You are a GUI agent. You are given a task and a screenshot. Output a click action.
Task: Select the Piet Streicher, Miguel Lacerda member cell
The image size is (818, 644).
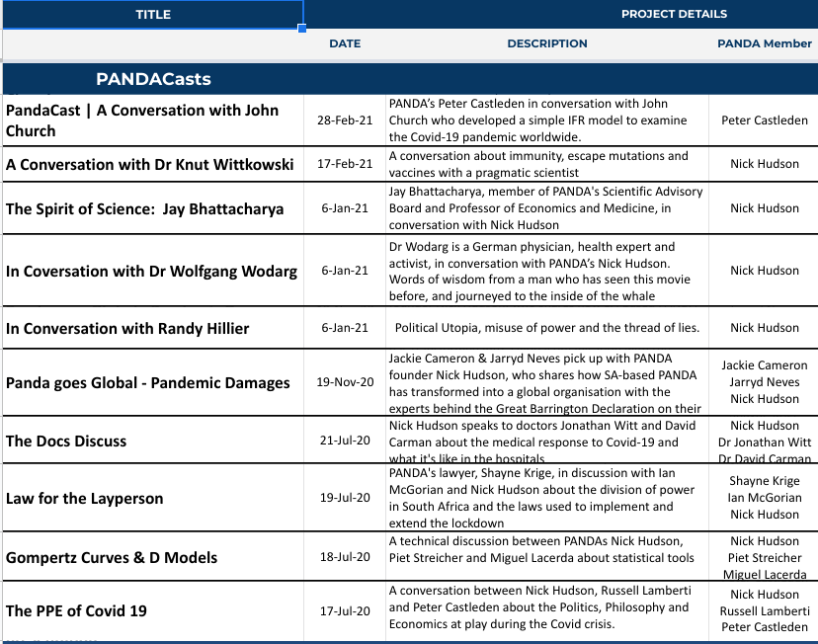765,557
